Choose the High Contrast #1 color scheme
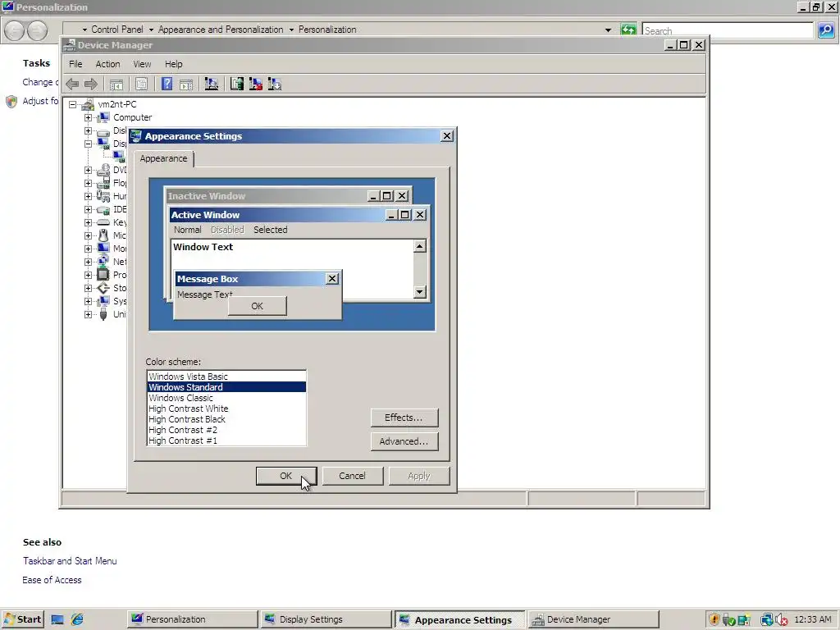This screenshot has width=840, height=630. pos(226,441)
